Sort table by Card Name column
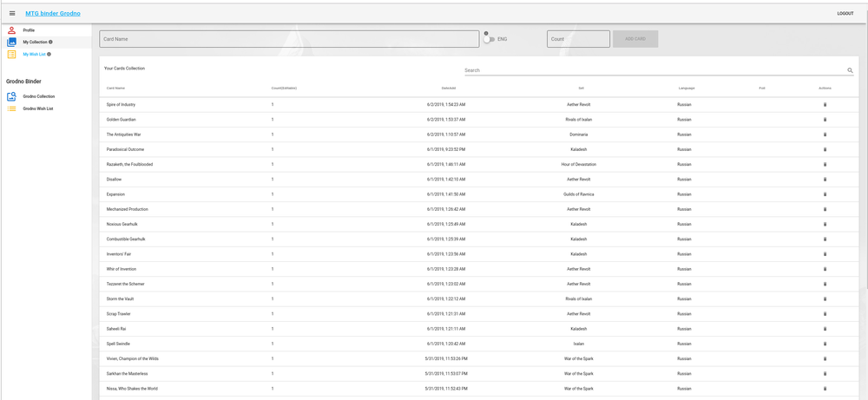The height and width of the screenshot is (400, 868). (x=115, y=88)
